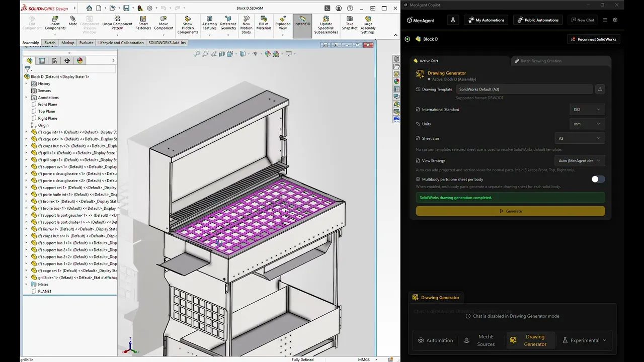Screen dimensions: 644x362
Task: Toggle multibody one sheet per body switch
Action: point(598,179)
